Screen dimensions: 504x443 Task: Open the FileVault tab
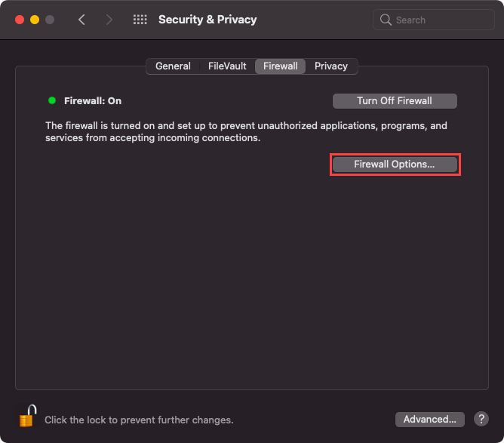click(x=227, y=66)
